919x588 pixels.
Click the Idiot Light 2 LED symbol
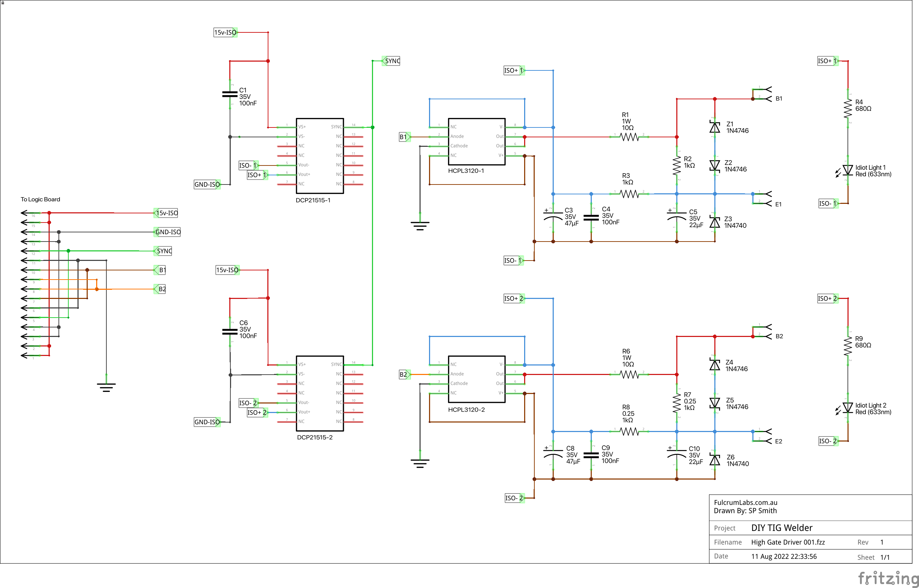845,408
